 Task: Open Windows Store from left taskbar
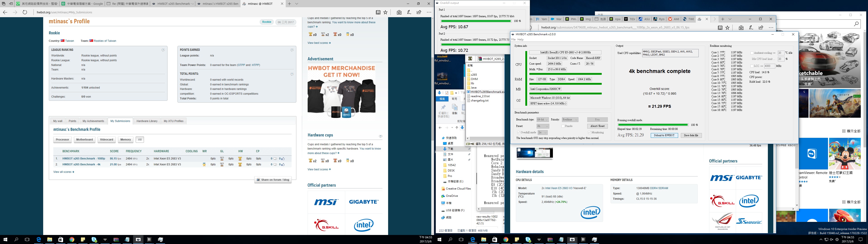(61, 240)
